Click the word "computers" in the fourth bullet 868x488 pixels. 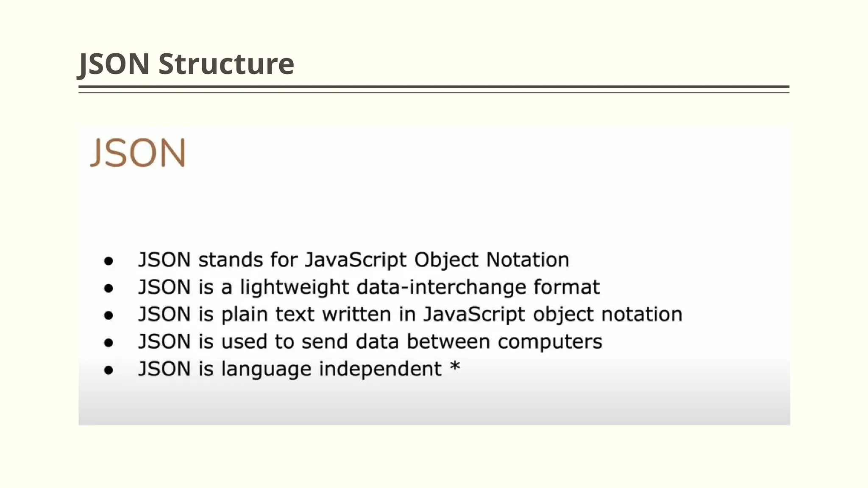pos(550,342)
